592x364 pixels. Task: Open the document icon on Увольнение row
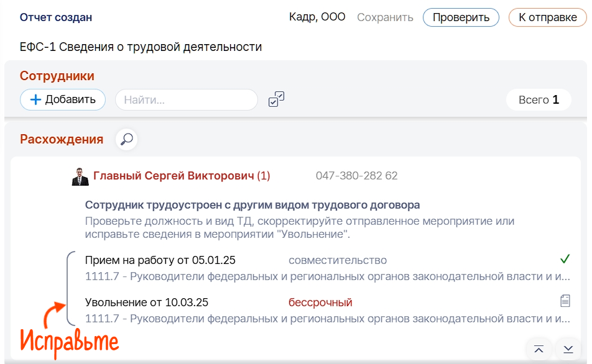click(565, 301)
